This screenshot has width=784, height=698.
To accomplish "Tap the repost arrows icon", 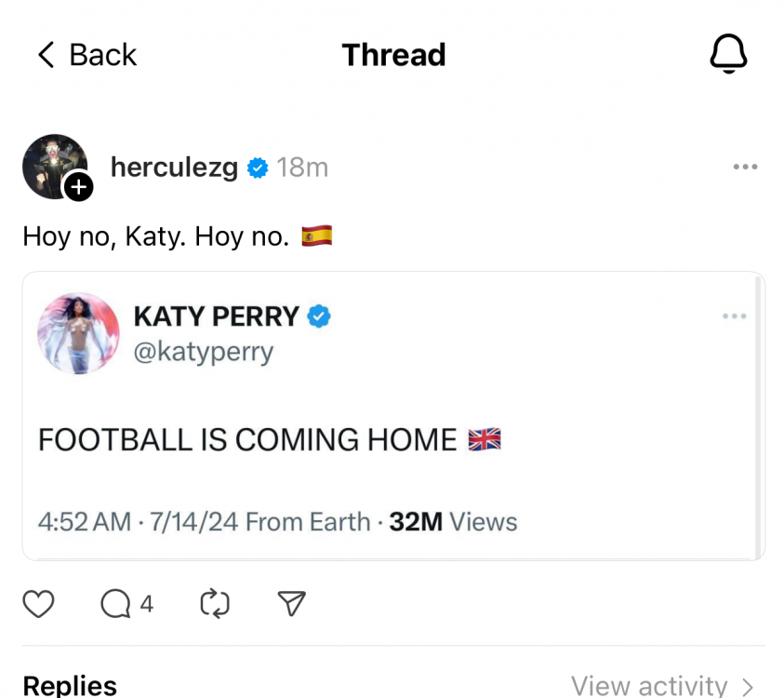I will click(214, 605).
